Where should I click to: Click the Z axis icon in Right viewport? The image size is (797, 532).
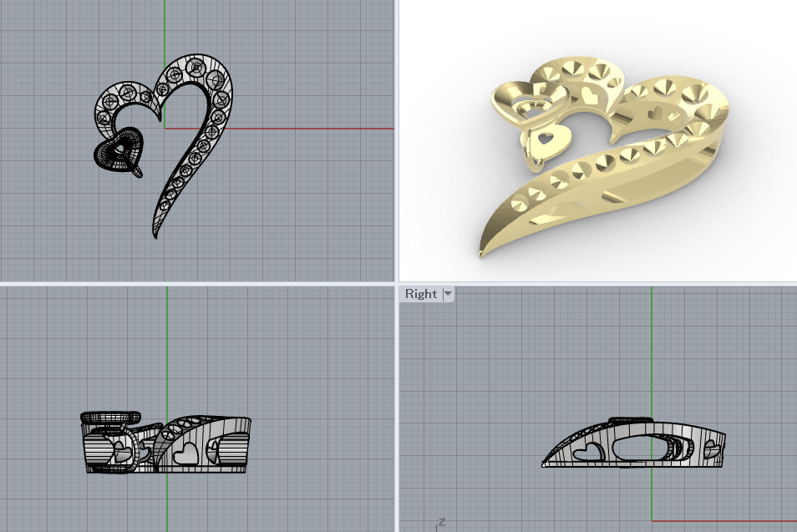point(440,523)
